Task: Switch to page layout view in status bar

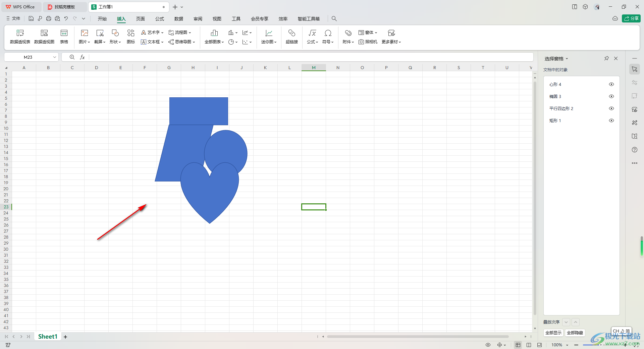Action: tap(529, 345)
